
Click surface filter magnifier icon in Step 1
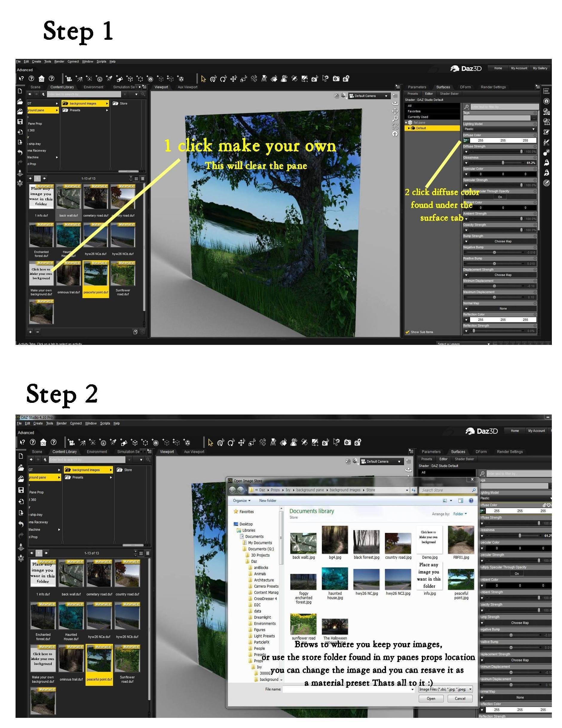[467, 107]
